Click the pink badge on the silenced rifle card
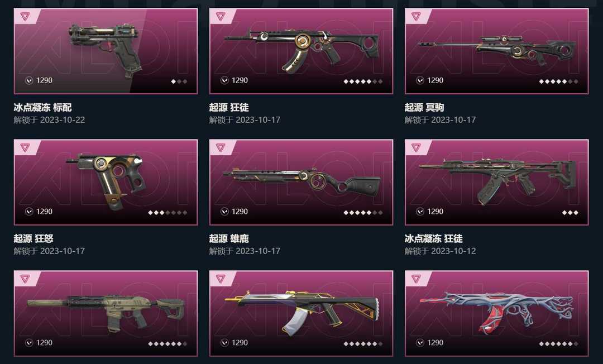This screenshot has height=364, width=603. pyautogui.click(x=25, y=278)
